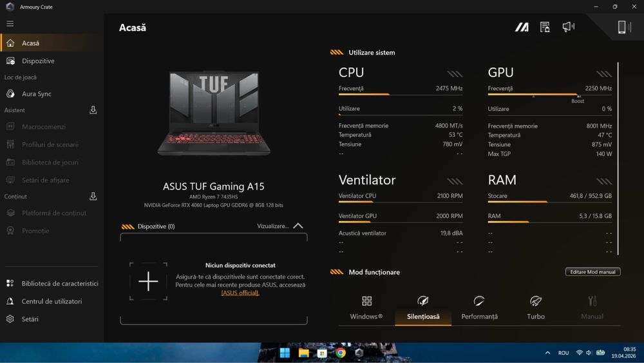Click CPU temperature value 53 °C
The image size is (644, 363).
point(455,135)
